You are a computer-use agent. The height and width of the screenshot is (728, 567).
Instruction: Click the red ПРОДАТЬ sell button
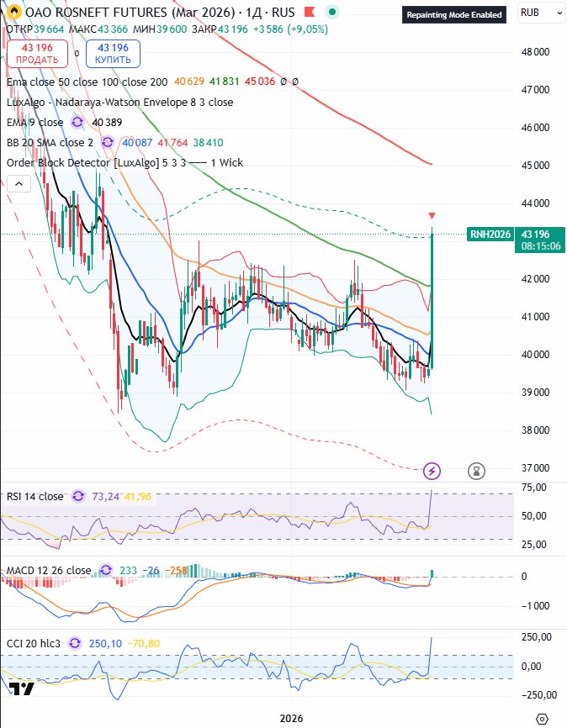click(37, 54)
